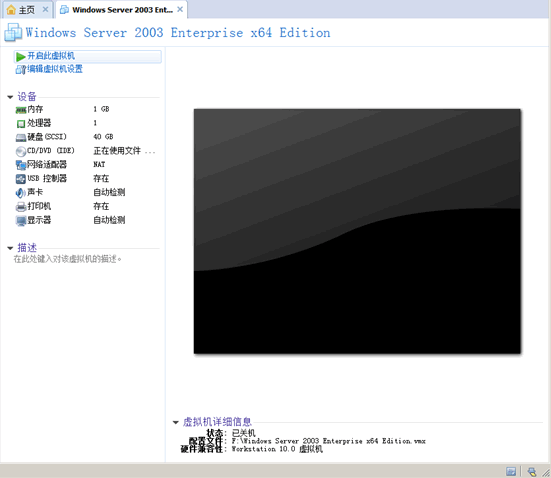
Task: Click the first status bar icon
Action: pos(511,471)
